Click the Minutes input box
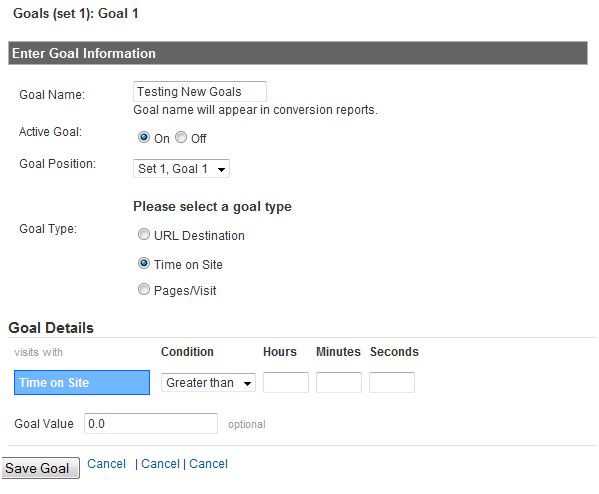This screenshot has height=494, width=599. coord(339,382)
